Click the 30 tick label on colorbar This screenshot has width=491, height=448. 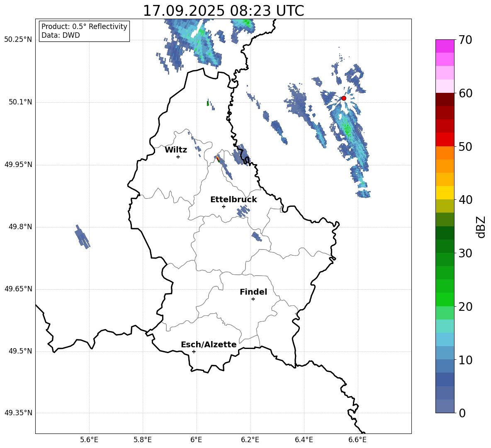point(465,253)
